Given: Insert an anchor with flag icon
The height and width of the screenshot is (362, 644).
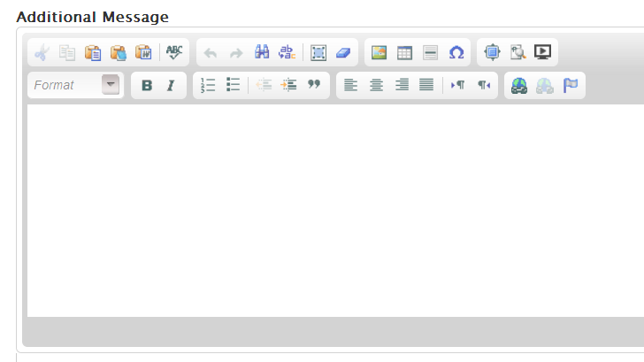Looking at the screenshot, I should point(571,85).
